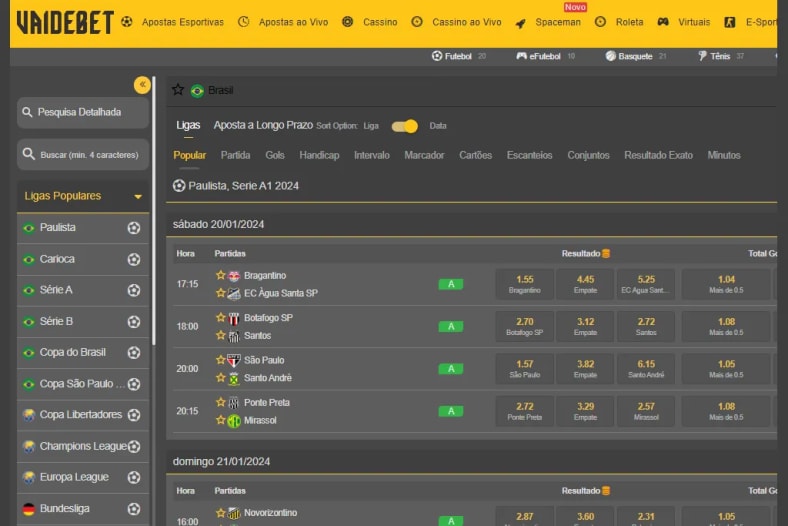The image size is (788, 526).
Task: Click the soccer ball icon next to Copa Libertadores
Action: point(134,415)
